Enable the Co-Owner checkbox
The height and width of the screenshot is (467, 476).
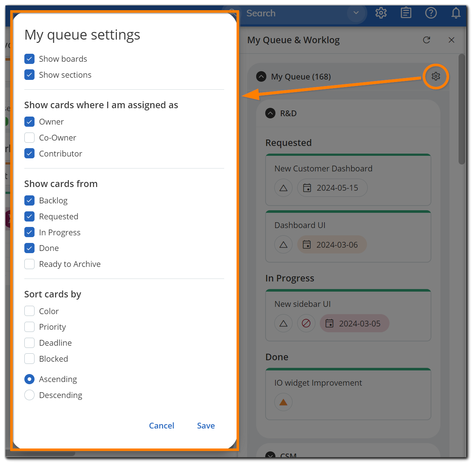coord(29,138)
